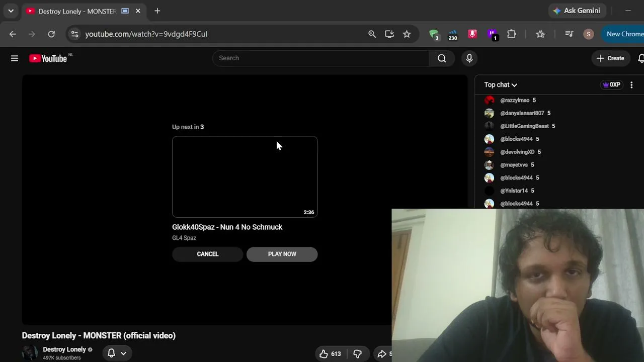This screenshot has width=644, height=362.
Task: Open the green shield extension with badge 3
Action: coord(434,34)
